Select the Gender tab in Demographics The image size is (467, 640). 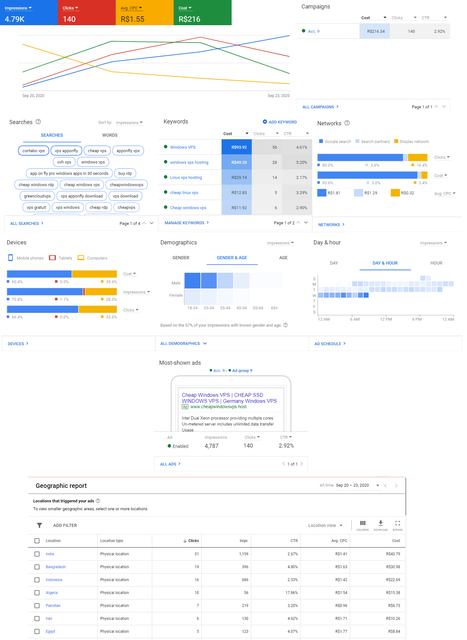pos(181,258)
